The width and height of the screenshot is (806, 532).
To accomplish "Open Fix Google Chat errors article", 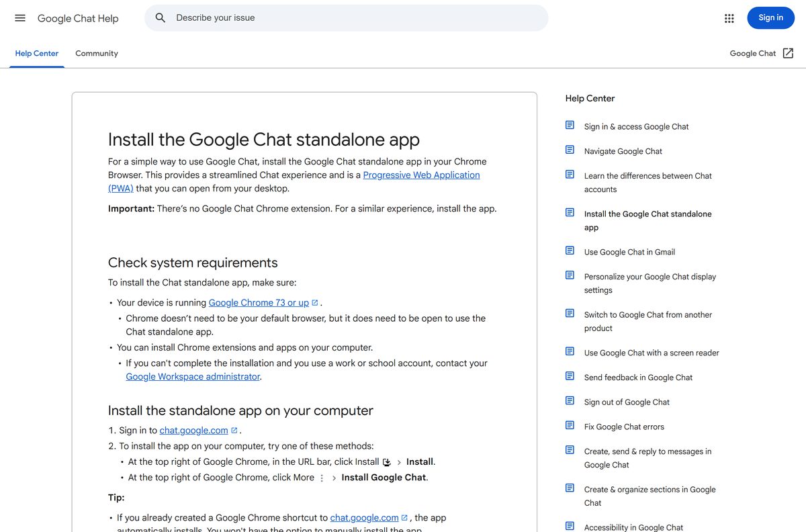I will coord(624,427).
